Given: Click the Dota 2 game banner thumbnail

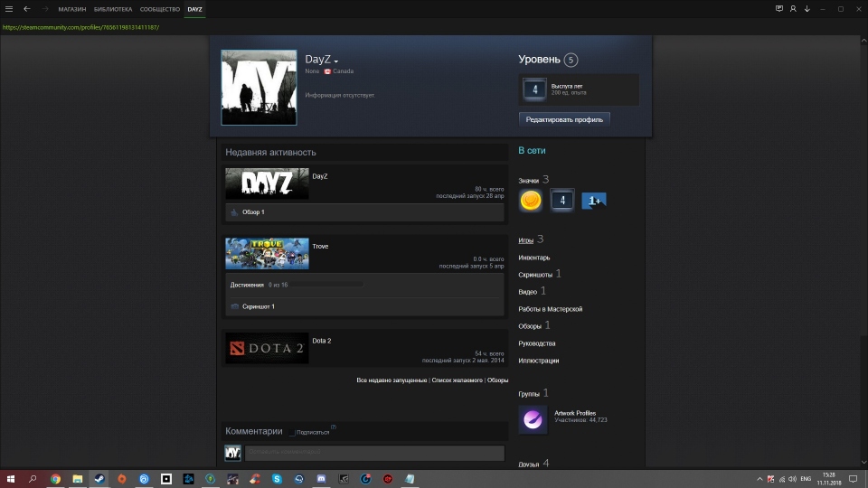Looking at the screenshot, I should 267,348.
